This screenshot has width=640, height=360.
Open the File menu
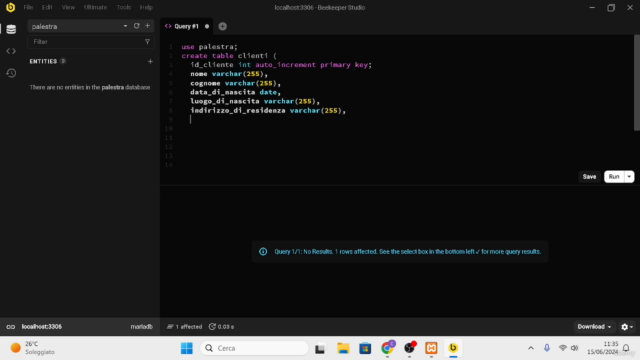click(x=28, y=7)
